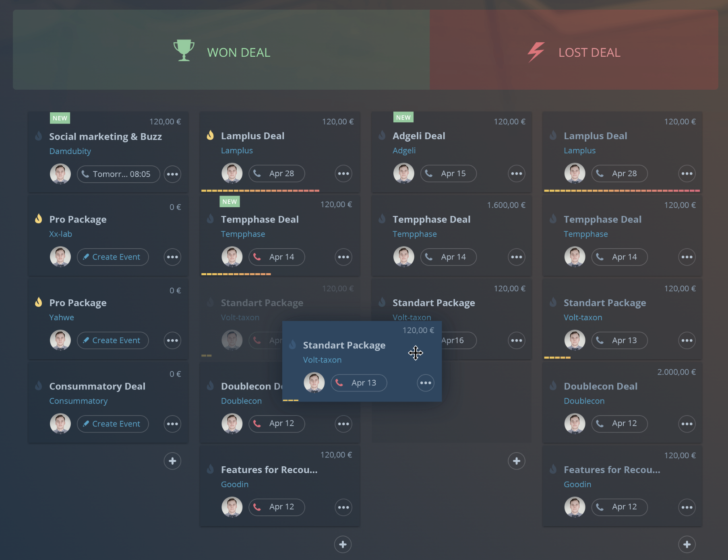Click phone icon on Tomorr... 08:05 pill
The height and width of the screenshot is (560, 728).
click(x=85, y=174)
